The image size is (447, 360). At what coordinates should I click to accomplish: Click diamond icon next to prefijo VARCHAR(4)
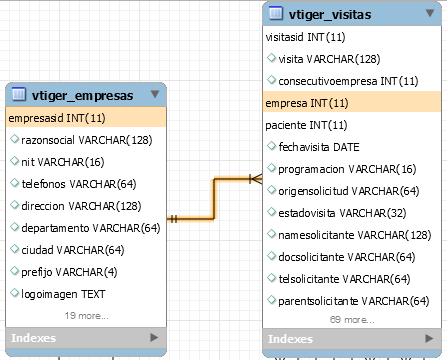[x=14, y=271]
